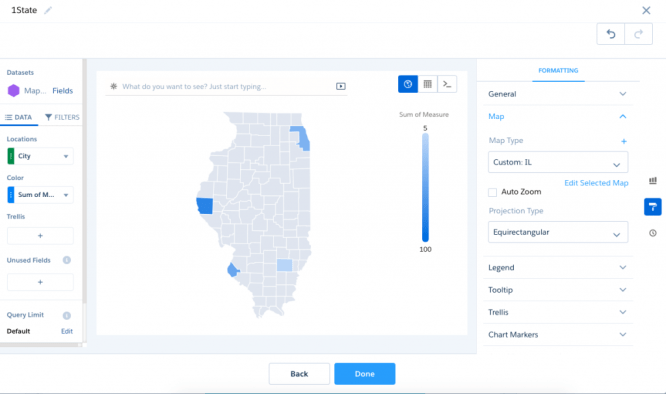
Task: Expand the Legend section
Action: point(558,267)
